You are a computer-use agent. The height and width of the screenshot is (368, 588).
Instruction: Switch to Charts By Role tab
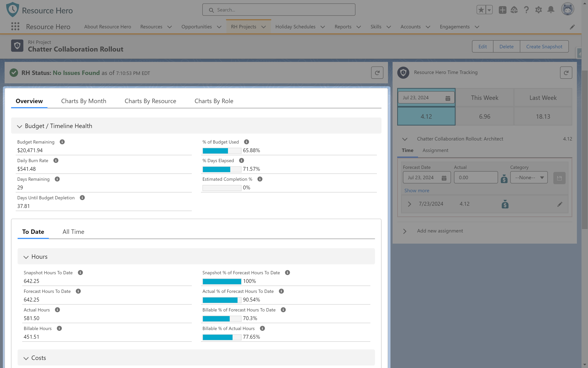214,101
